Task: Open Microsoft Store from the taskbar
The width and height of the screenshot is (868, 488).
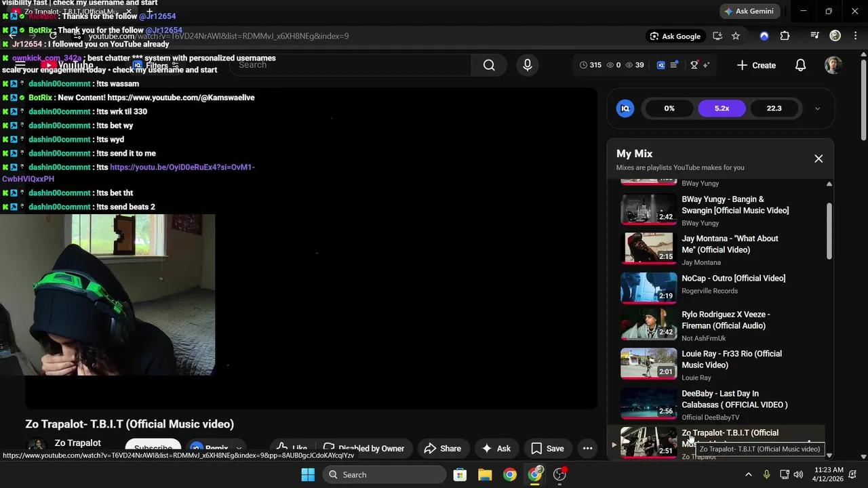Action: 460,474
